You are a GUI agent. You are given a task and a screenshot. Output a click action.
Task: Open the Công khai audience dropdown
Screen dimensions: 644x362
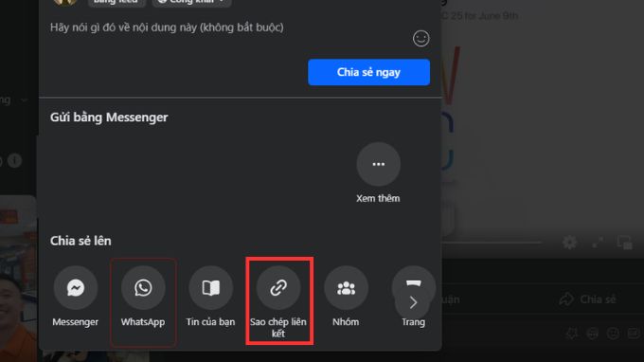coord(192,2)
